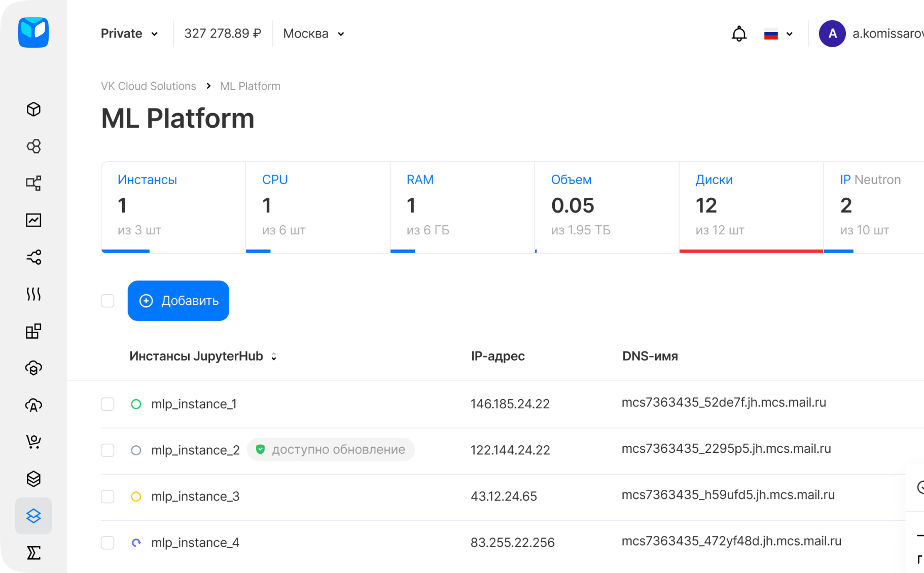Select the Инстансы quota card
The image size is (924, 573).
(x=173, y=207)
